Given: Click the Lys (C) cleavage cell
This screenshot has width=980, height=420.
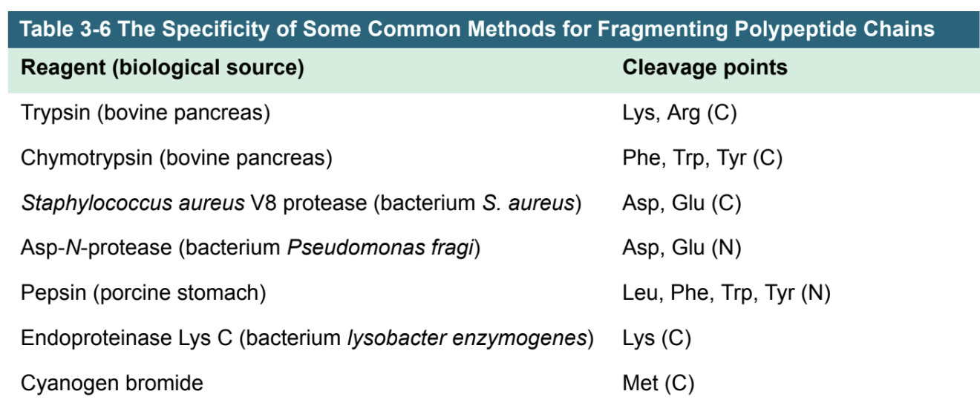Looking at the screenshot, I should click(656, 338).
